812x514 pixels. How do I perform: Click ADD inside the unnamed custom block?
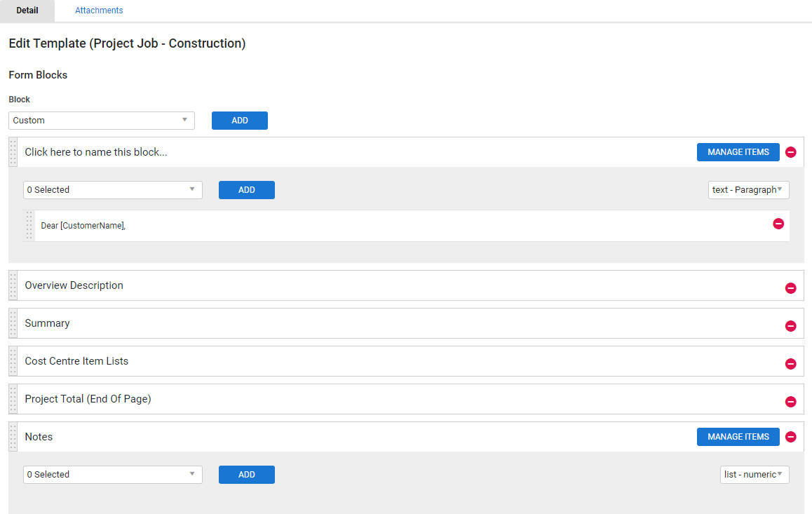pyautogui.click(x=247, y=190)
